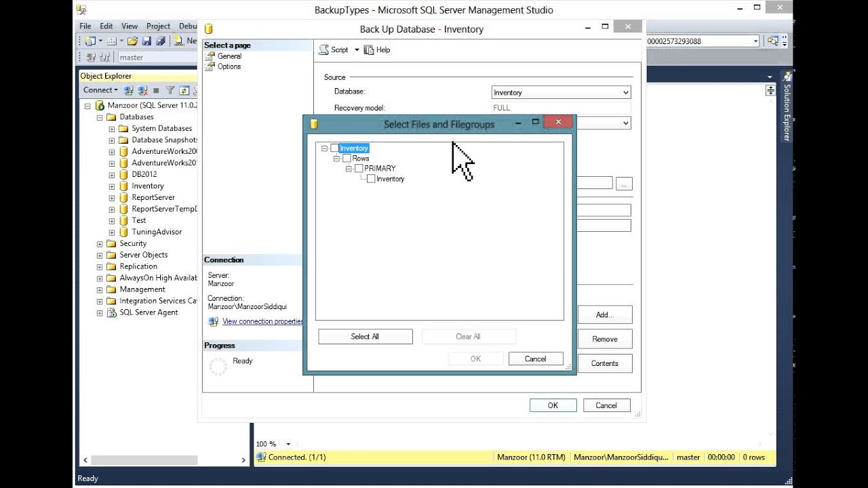Open the Project menu
This screenshot has height=488, width=868.
159,26
